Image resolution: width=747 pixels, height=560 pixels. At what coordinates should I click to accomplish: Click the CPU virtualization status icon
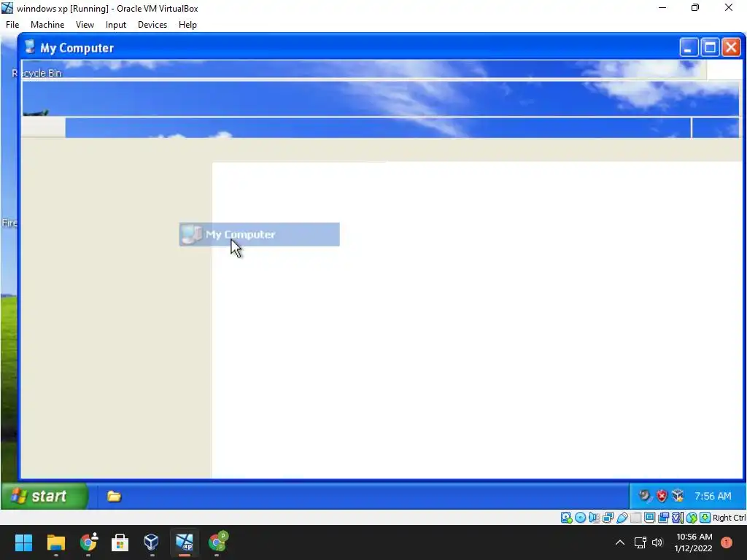click(x=677, y=518)
